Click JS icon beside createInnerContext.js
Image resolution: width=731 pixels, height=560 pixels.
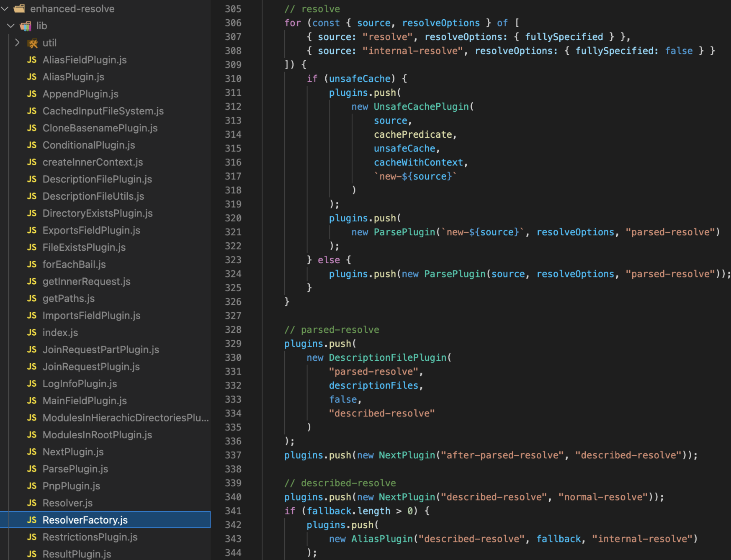click(32, 162)
